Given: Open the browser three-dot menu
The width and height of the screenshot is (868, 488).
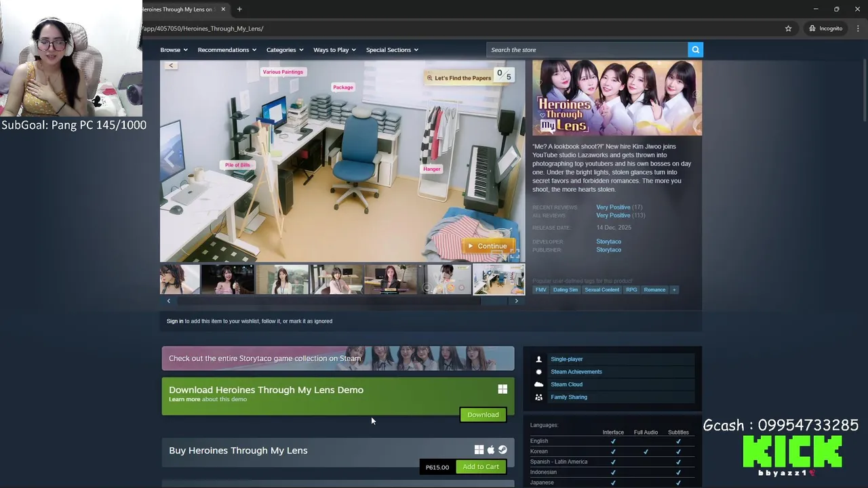Looking at the screenshot, I should pyautogui.click(x=858, y=28).
